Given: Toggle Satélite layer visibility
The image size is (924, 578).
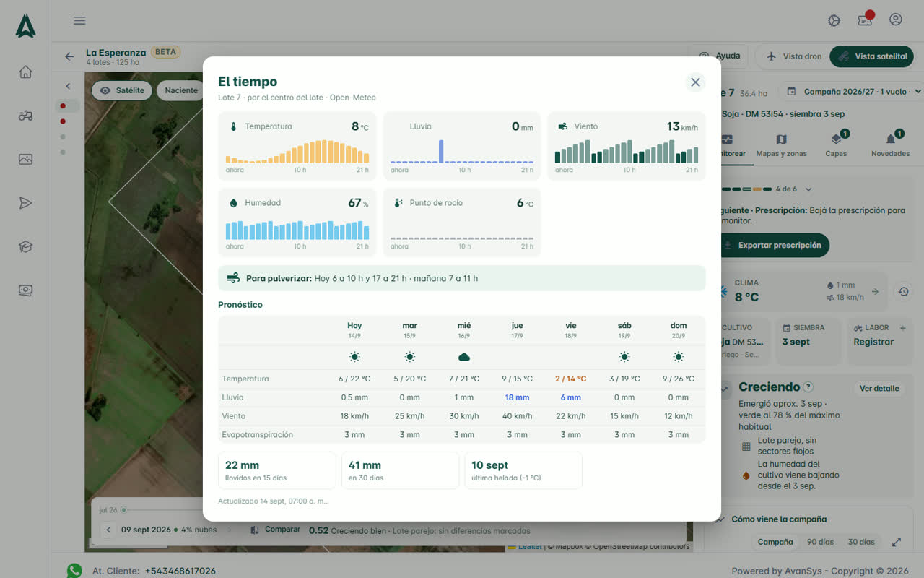Looking at the screenshot, I should point(123,90).
